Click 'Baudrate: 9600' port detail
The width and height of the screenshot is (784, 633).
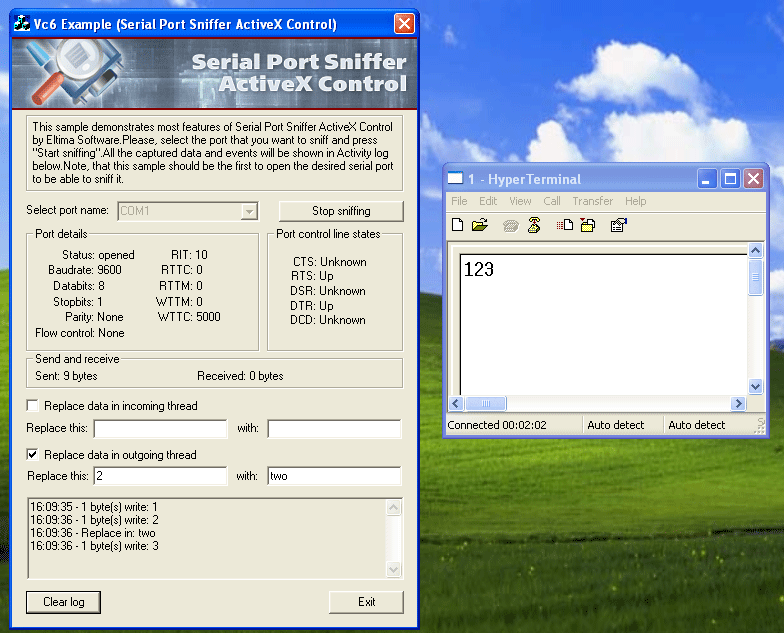[85, 270]
